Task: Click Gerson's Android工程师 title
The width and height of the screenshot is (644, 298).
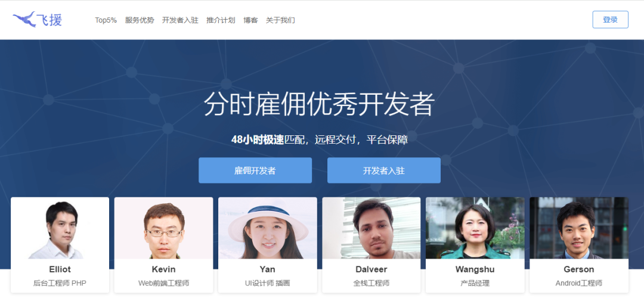Action: tap(579, 283)
